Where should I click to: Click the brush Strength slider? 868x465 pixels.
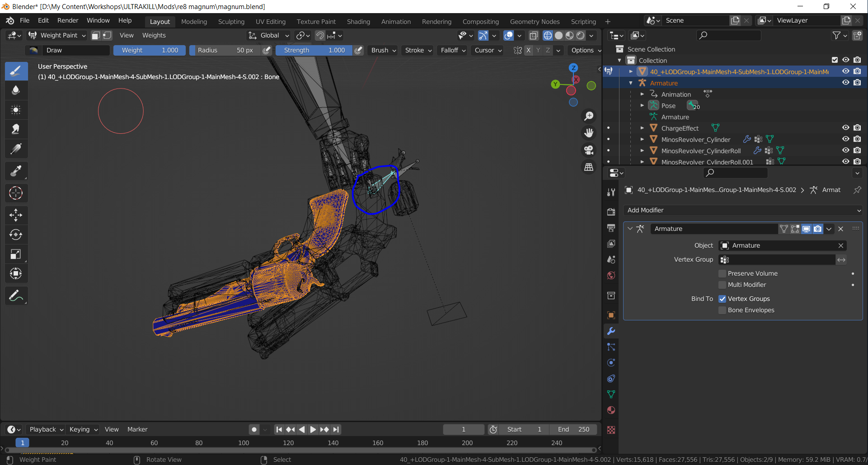314,50
